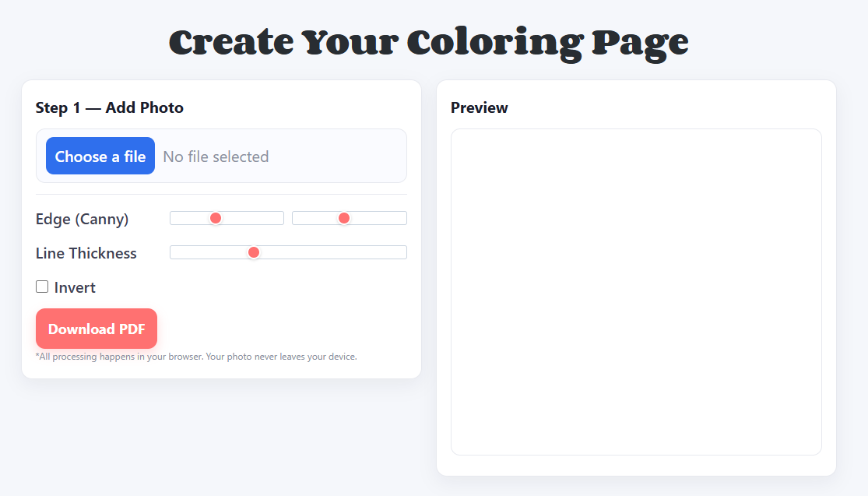
Task: Click the red handle on second Canny slider
Action: coord(345,218)
